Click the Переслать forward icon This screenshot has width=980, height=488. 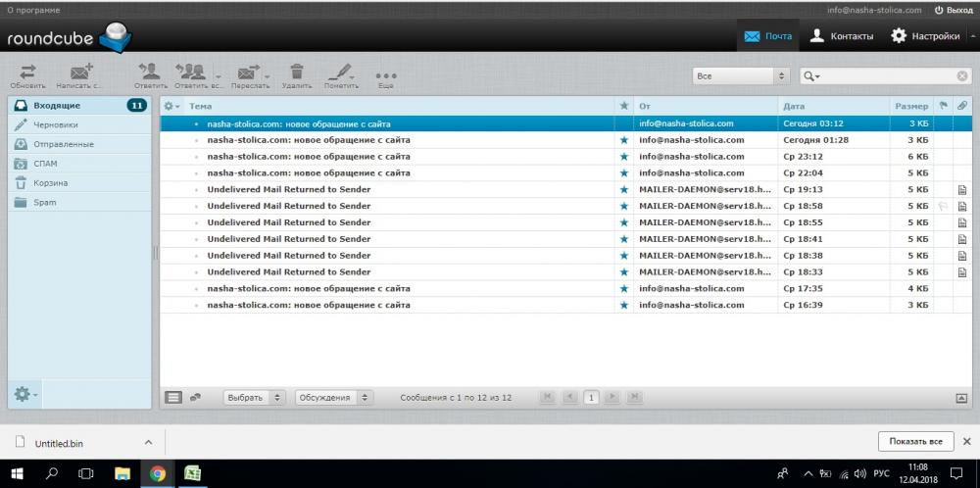point(246,72)
